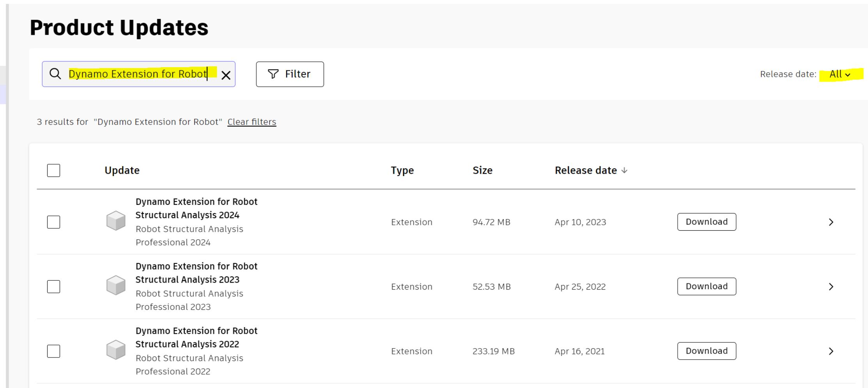The height and width of the screenshot is (388, 868).
Task: Expand details chevron for 2024 extension
Action: point(831,222)
